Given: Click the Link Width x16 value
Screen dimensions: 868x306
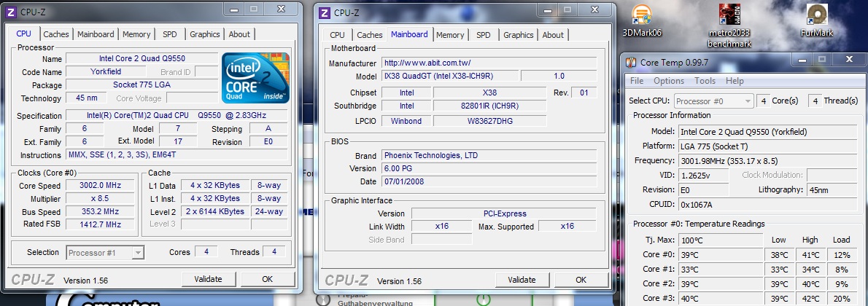Looking at the screenshot, I should click(442, 227).
